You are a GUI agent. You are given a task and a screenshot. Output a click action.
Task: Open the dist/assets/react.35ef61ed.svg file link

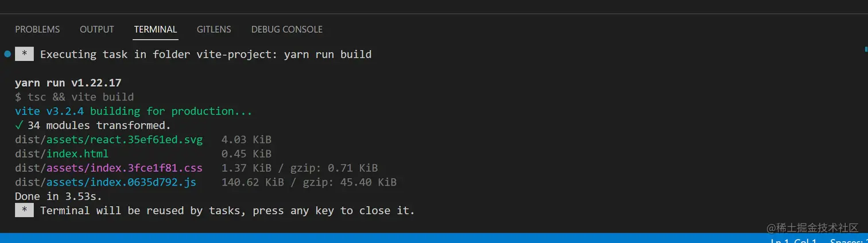click(x=109, y=140)
